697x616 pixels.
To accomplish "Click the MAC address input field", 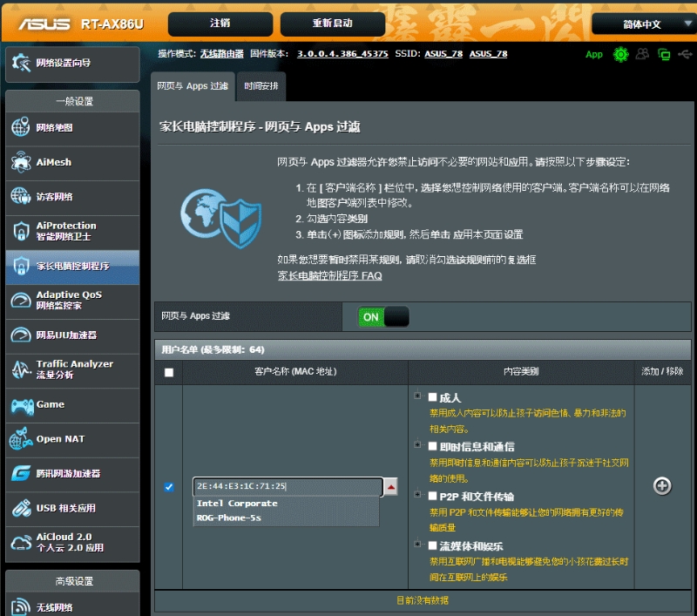I will [x=288, y=486].
